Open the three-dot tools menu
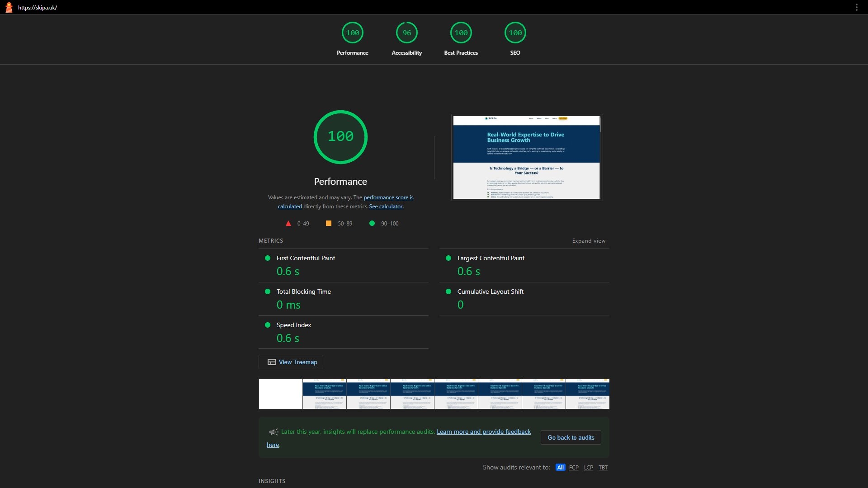The image size is (868, 488). [x=856, y=7]
